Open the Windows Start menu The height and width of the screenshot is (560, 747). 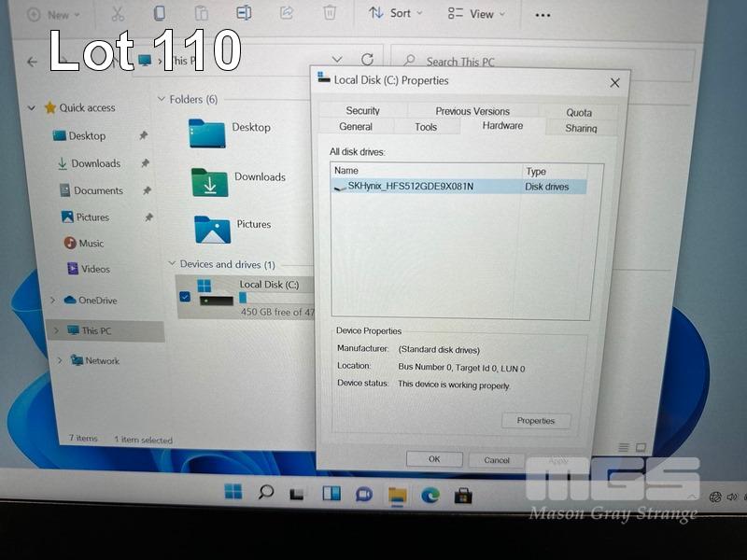(233, 492)
